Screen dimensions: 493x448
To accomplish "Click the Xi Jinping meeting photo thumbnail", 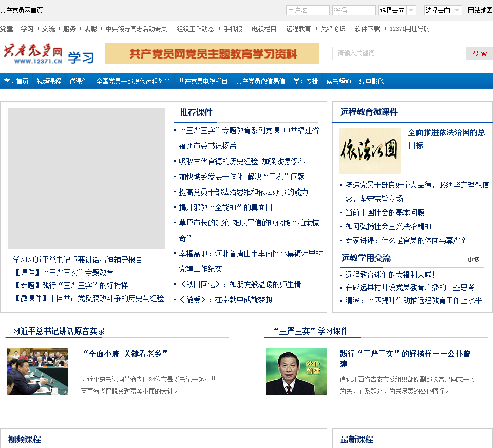I will (x=37, y=372).
